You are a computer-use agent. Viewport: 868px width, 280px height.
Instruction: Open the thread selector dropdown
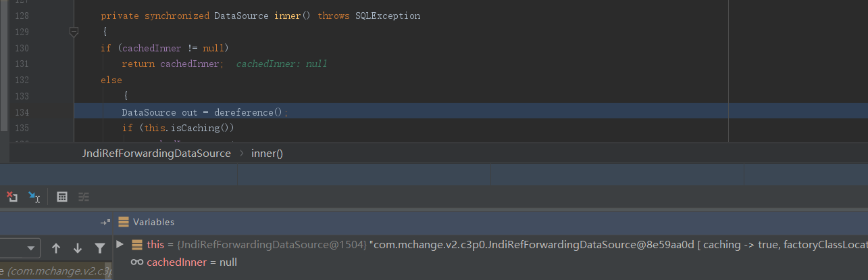coord(31,248)
